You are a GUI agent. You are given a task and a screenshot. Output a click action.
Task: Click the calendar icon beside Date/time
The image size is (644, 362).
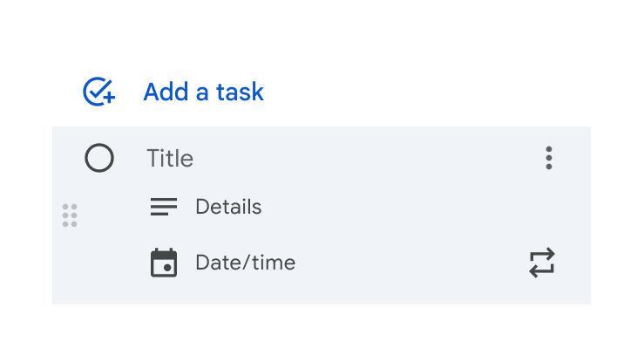click(164, 263)
